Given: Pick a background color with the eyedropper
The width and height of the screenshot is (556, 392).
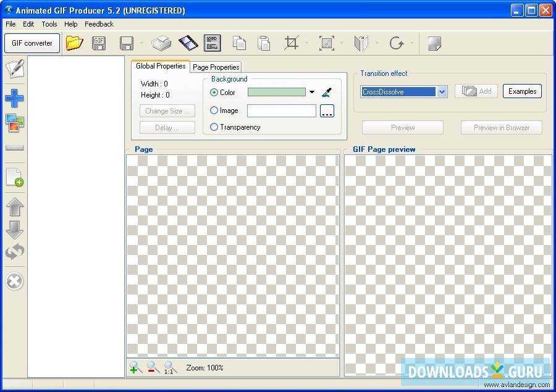Looking at the screenshot, I should coord(327,91).
